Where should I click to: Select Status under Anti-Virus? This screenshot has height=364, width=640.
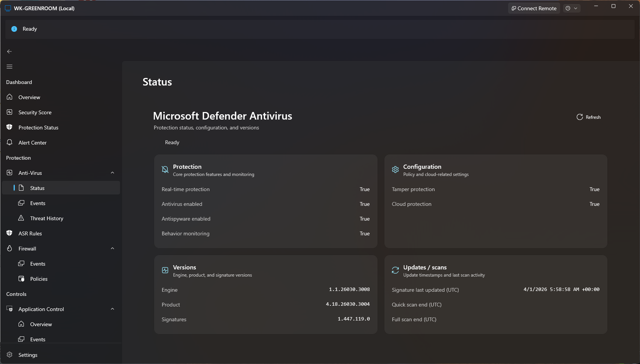tap(37, 188)
